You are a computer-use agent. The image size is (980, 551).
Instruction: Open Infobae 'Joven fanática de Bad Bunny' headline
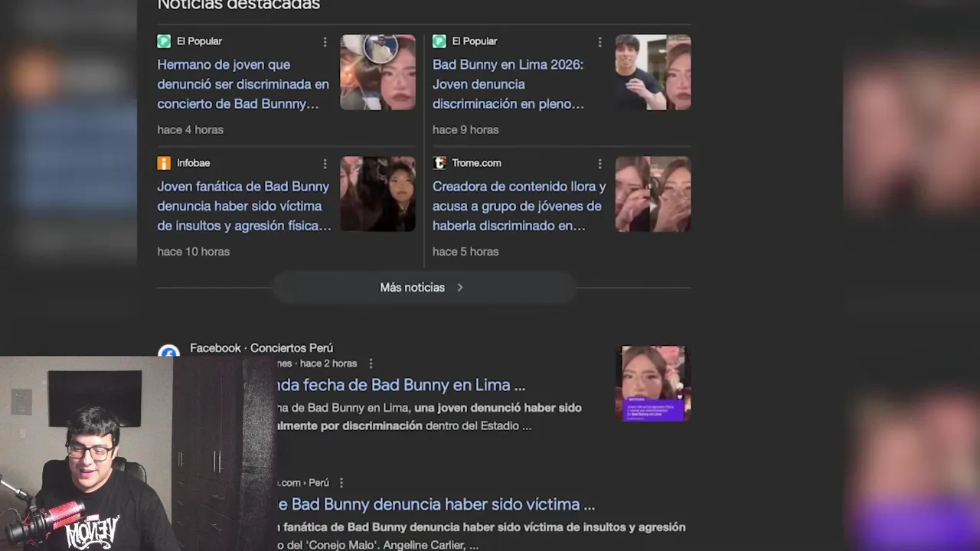click(x=244, y=206)
